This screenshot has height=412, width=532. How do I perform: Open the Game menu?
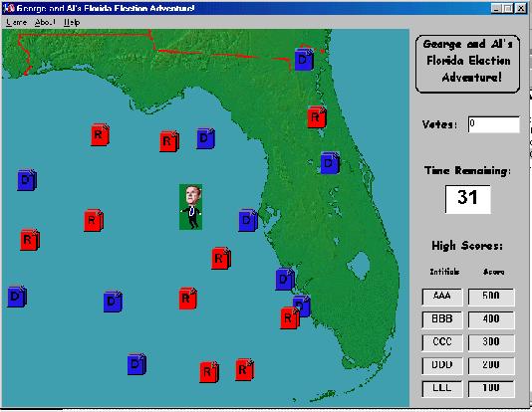coord(16,22)
